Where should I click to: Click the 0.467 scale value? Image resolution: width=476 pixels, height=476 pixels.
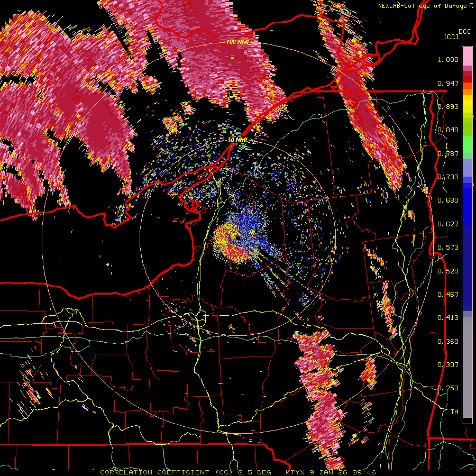[x=448, y=295]
